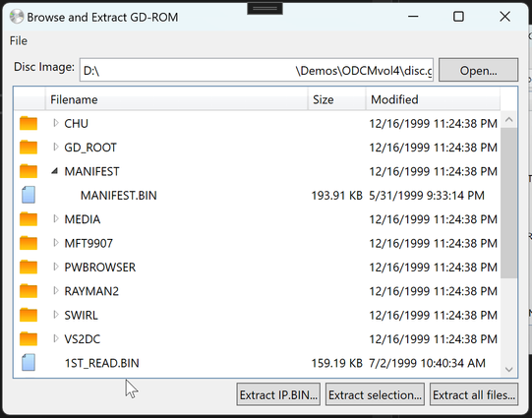Click Extract all files... button

[x=474, y=394]
